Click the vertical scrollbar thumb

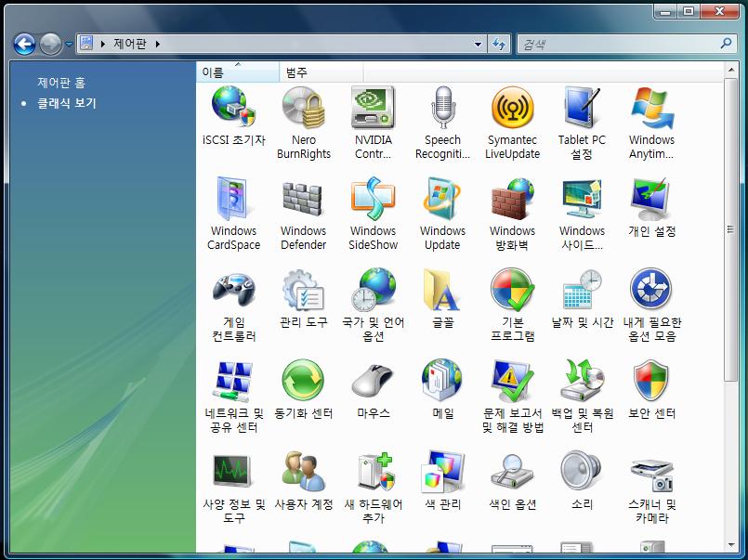click(x=731, y=229)
